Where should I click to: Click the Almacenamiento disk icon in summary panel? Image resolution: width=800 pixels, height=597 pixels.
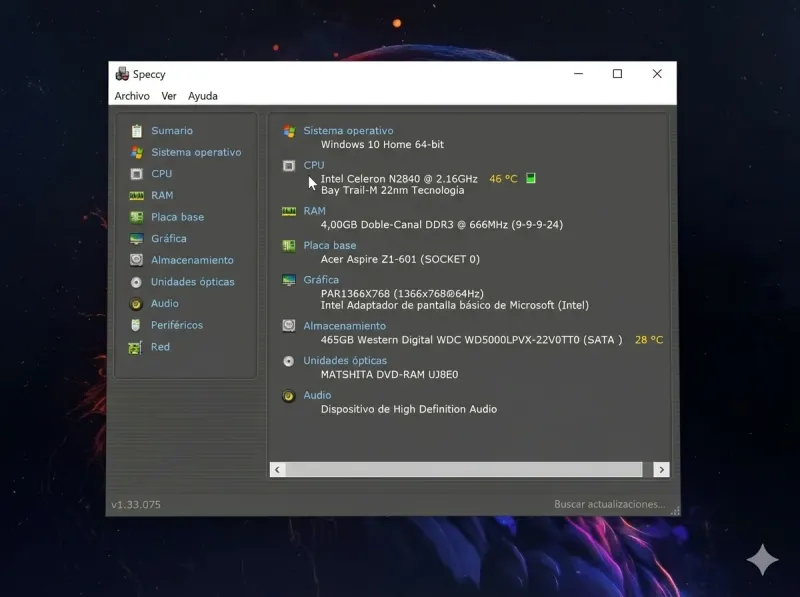click(x=289, y=326)
